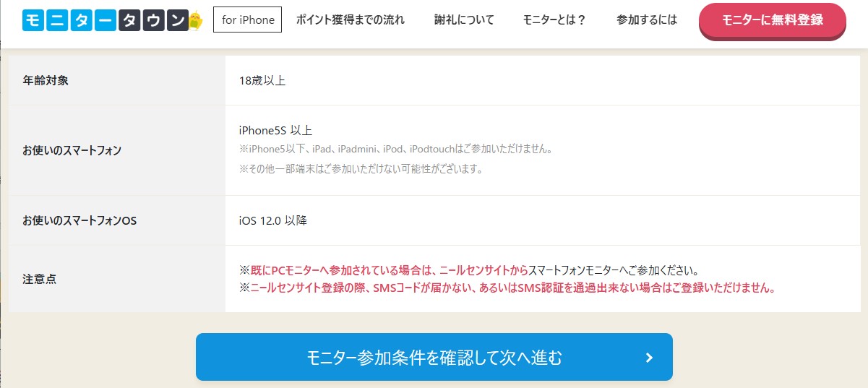Click the iPad/iPod exclusion note line
Screen dimensions: 868x388
pyautogui.click(x=396, y=150)
